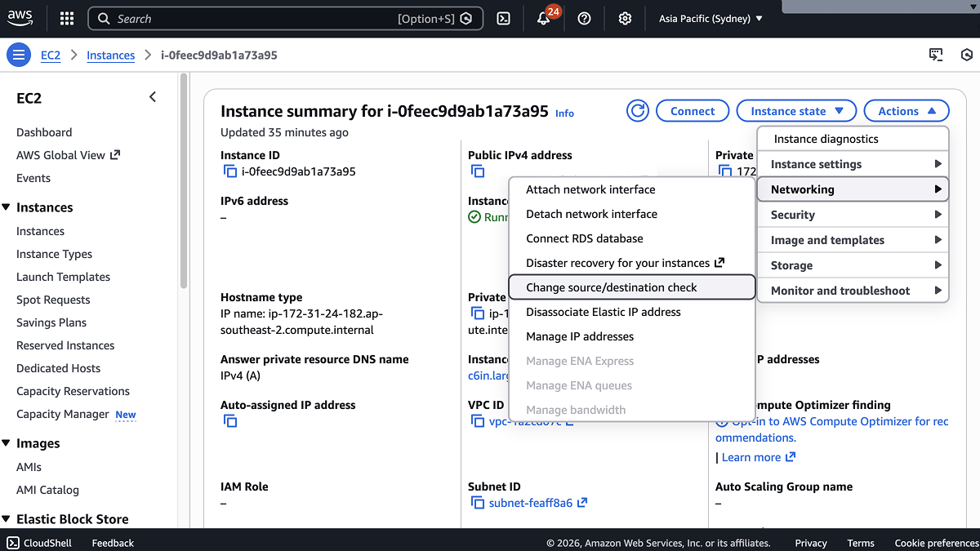Image resolution: width=980 pixels, height=551 pixels.
Task: Open console settings via the gear icon
Action: pyautogui.click(x=625, y=18)
